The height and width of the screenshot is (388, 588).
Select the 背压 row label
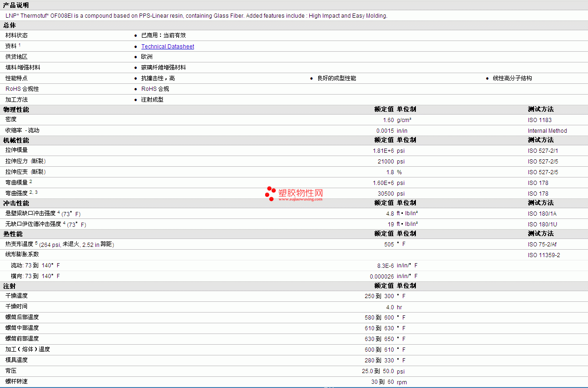pos(11,371)
